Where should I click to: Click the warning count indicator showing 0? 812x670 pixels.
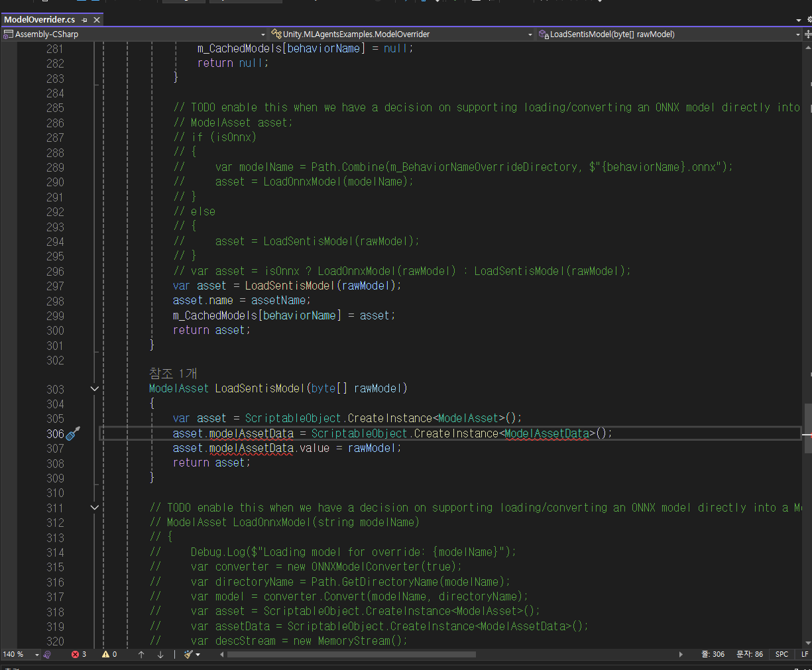[109, 654]
